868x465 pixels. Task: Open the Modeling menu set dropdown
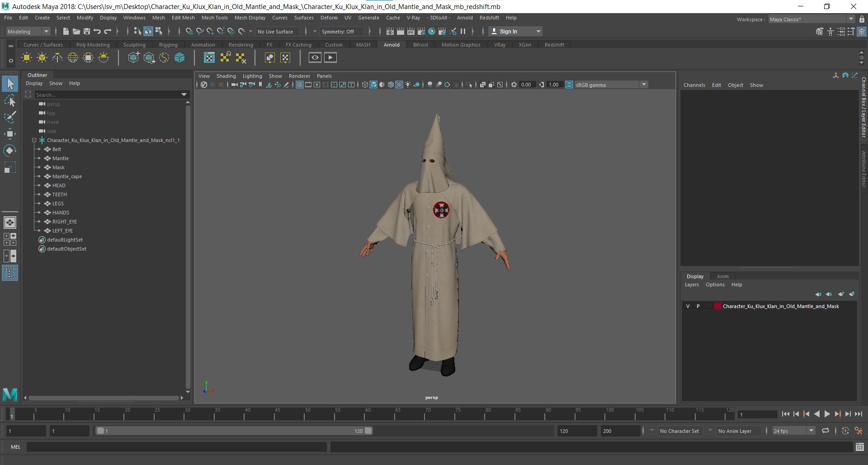pos(28,31)
